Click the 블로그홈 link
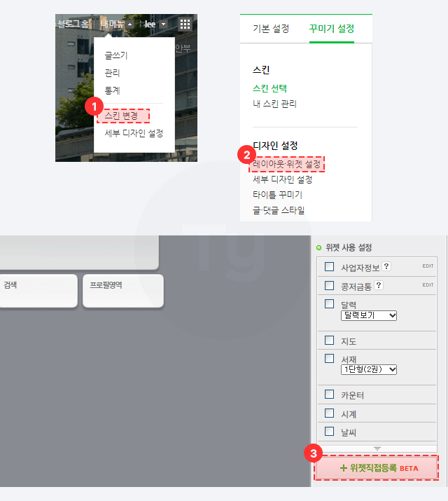Image resolution: width=448 pixels, height=501 pixels. click(x=73, y=24)
